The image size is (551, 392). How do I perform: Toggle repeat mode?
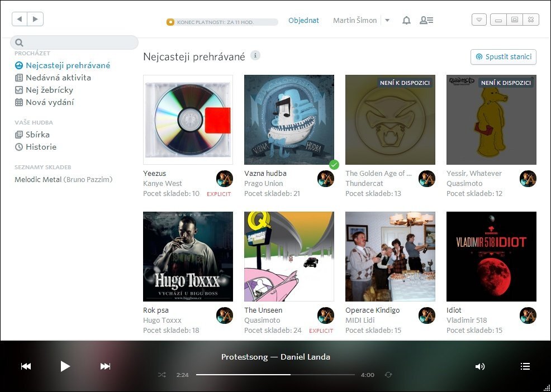pos(389,375)
